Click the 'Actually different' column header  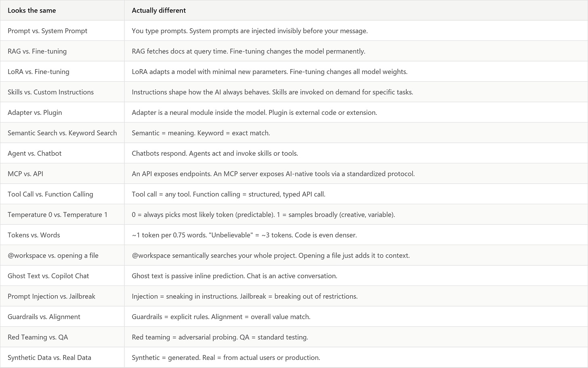pos(159,11)
